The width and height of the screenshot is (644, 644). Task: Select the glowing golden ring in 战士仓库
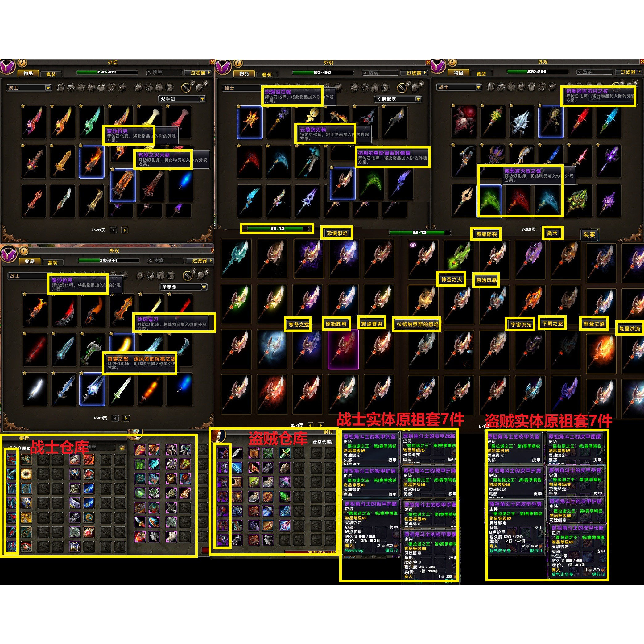tap(26, 474)
